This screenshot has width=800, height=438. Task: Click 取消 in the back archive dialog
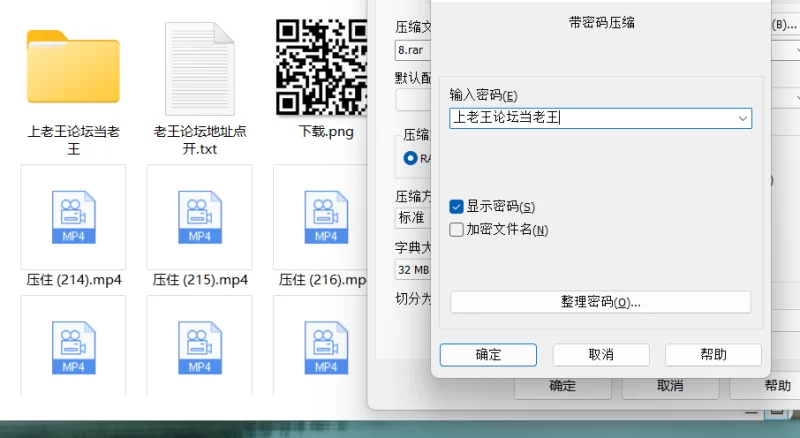pyautogui.click(x=670, y=386)
